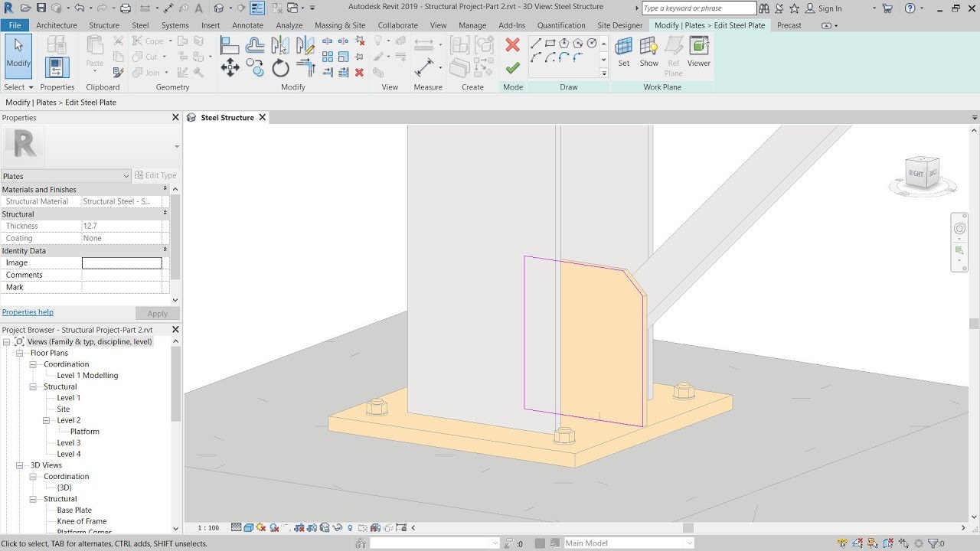The image size is (980, 551).
Task: Select the Move tool in Modify panel
Action: click(230, 67)
